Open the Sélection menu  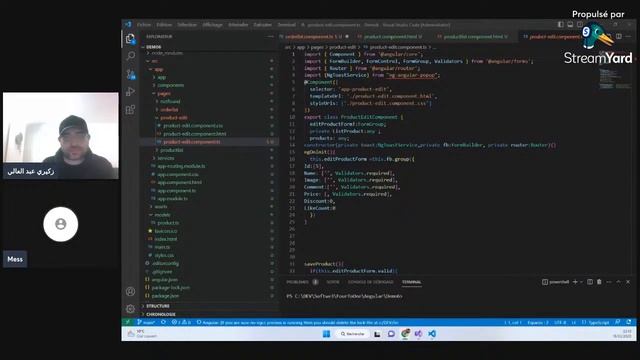point(187,24)
